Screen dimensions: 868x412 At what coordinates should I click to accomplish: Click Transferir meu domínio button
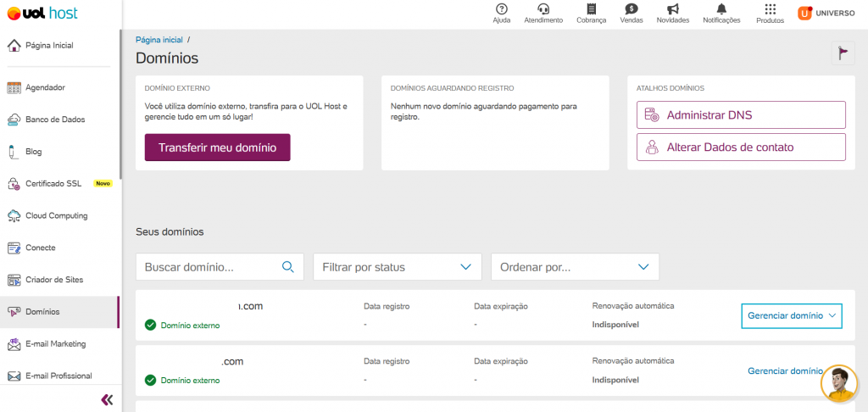click(x=217, y=147)
